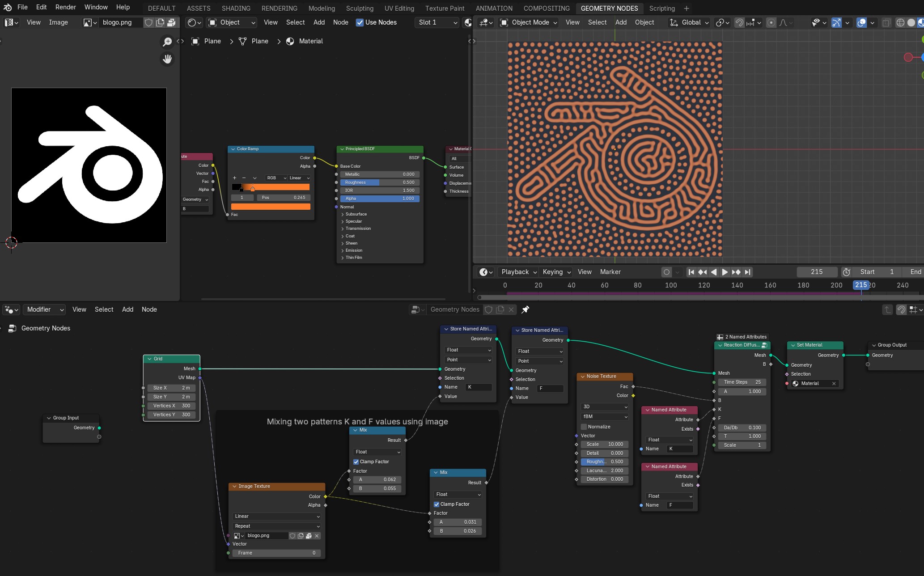Jump to the timeline's first frame
The image size is (924, 576).
pyautogui.click(x=691, y=272)
